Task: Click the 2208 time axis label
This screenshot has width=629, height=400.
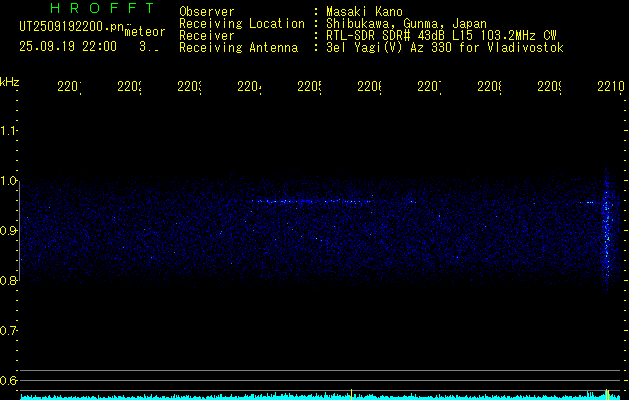Action: (489, 87)
